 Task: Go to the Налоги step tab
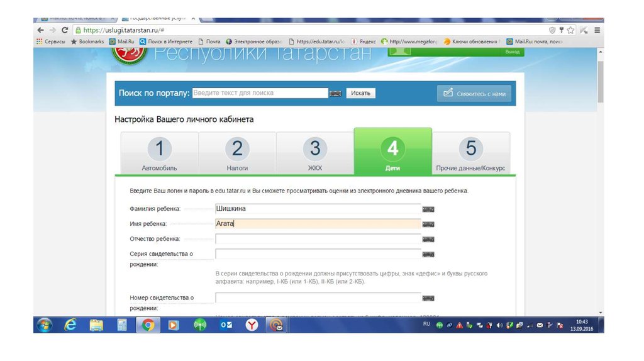point(237,153)
